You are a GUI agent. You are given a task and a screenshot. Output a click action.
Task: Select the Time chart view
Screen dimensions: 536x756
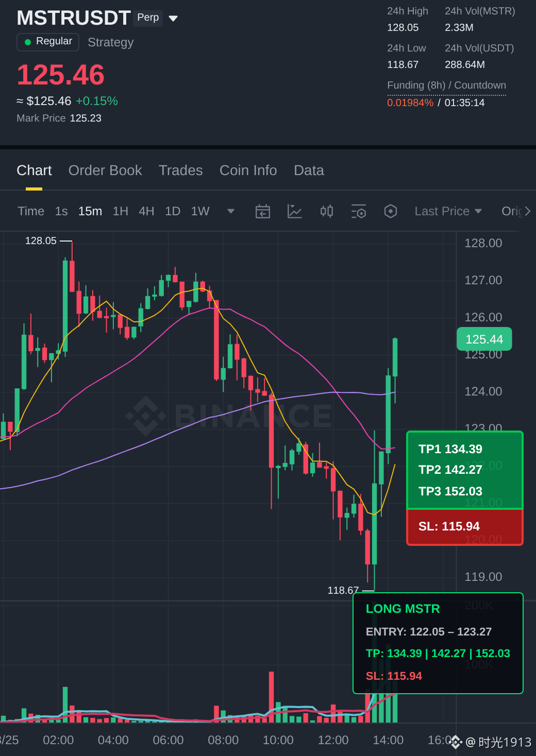click(31, 211)
